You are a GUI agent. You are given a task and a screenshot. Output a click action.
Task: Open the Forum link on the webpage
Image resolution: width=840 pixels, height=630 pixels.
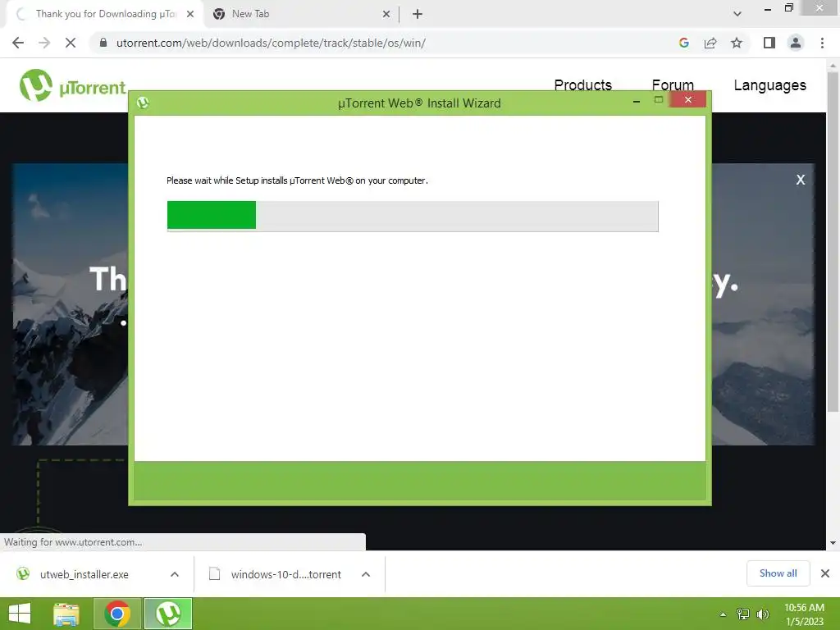(673, 85)
